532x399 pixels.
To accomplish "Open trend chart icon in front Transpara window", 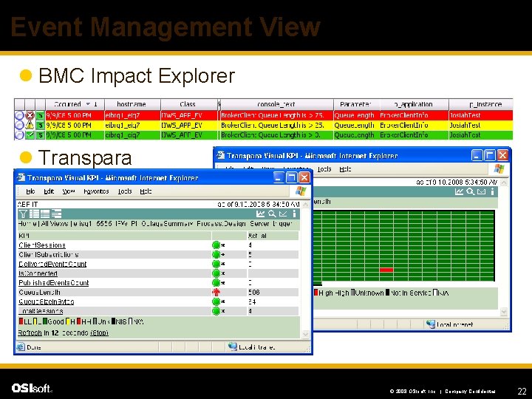I will tap(260, 214).
